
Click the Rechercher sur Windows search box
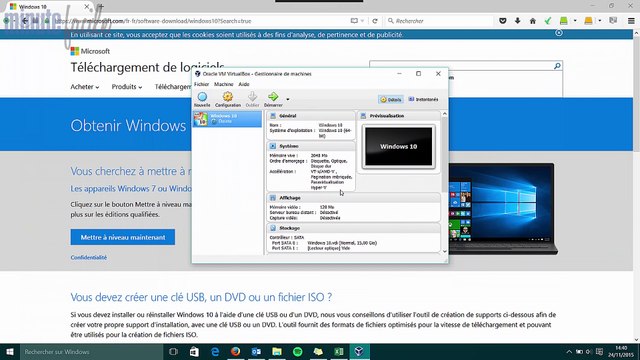[x=91, y=351]
